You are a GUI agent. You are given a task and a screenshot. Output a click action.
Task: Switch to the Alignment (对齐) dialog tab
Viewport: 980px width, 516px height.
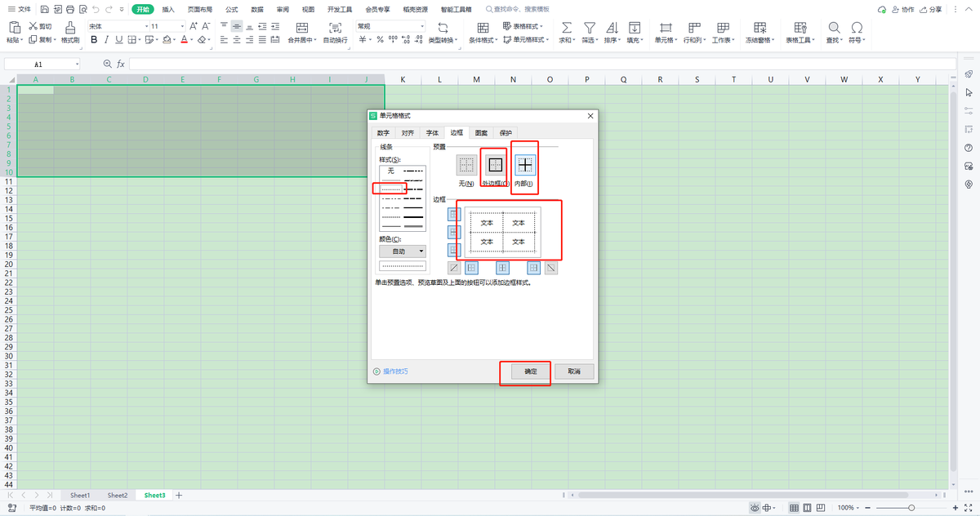(408, 132)
